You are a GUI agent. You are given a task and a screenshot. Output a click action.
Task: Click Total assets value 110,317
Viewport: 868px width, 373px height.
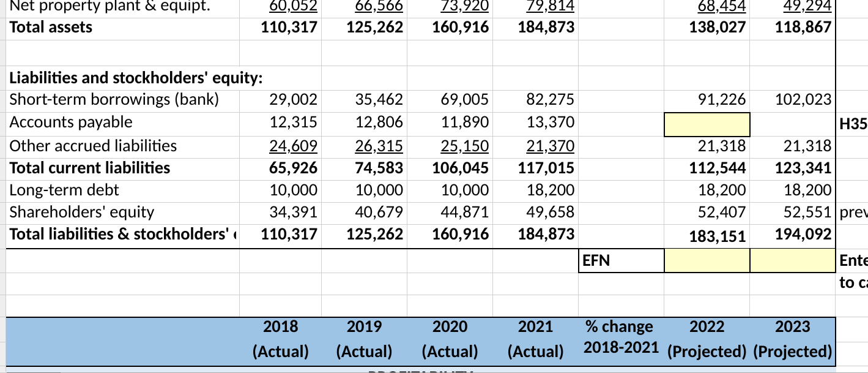click(x=289, y=27)
